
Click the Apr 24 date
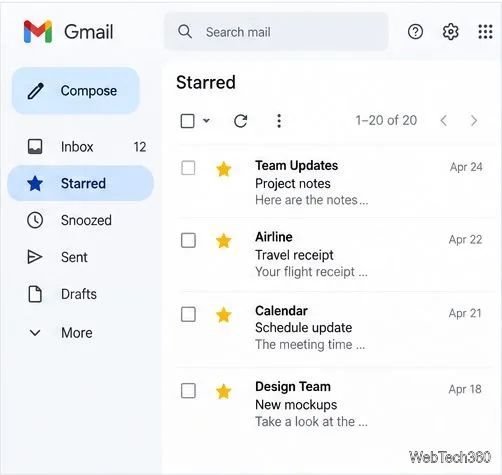(x=466, y=167)
